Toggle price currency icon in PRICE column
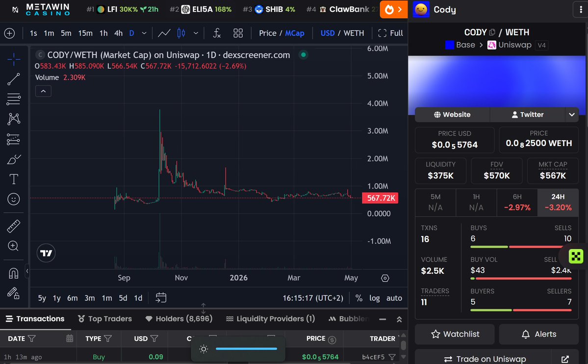The image size is (588, 364). (x=332, y=340)
